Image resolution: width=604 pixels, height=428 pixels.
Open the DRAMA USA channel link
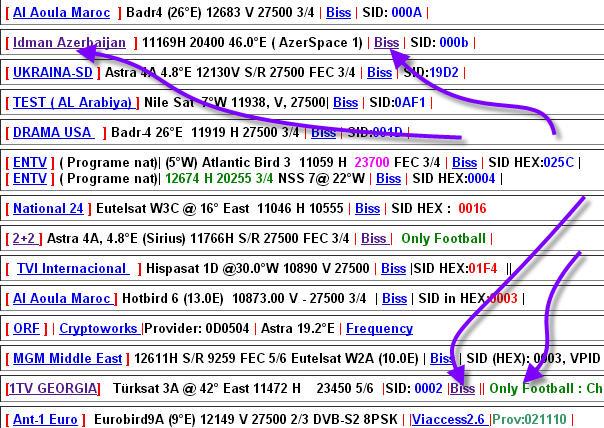pyautogui.click(x=54, y=133)
